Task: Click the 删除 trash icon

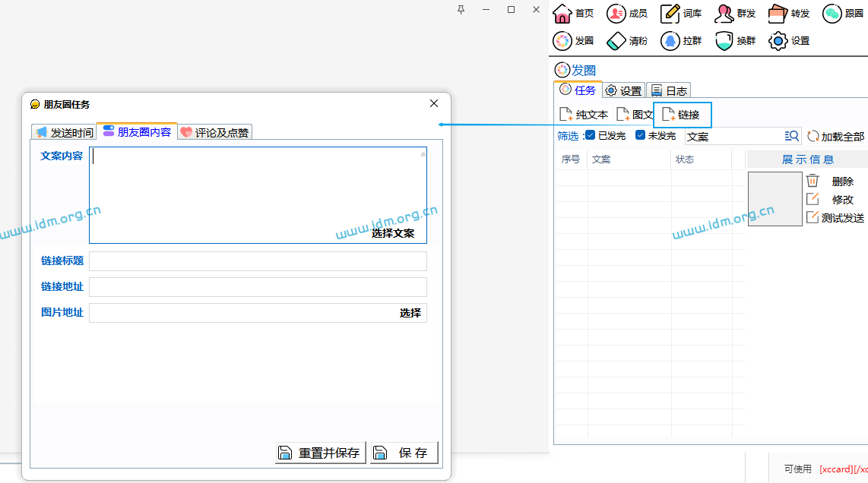Action: pos(812,180)
